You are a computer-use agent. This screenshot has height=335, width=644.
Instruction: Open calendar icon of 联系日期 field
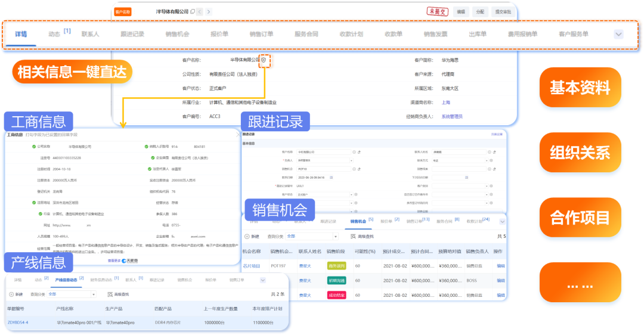click(x=332, y=178)
